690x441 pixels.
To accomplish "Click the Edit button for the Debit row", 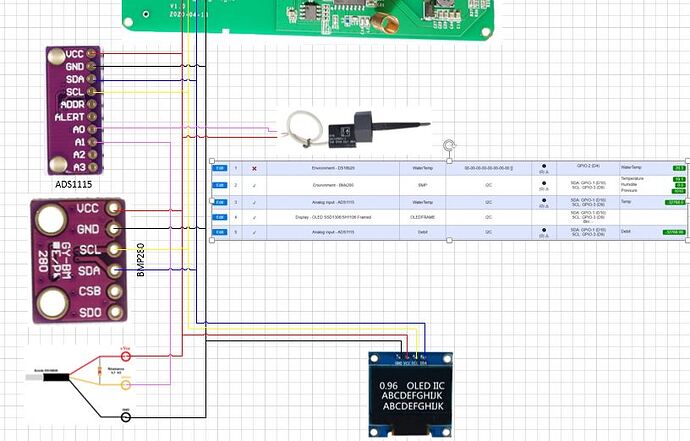I will click(220, 232).
